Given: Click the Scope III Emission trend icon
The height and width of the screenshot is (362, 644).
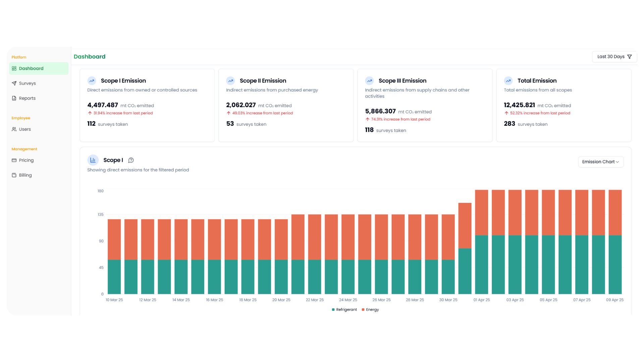Looking at the screenshot, I should (369, 81).
